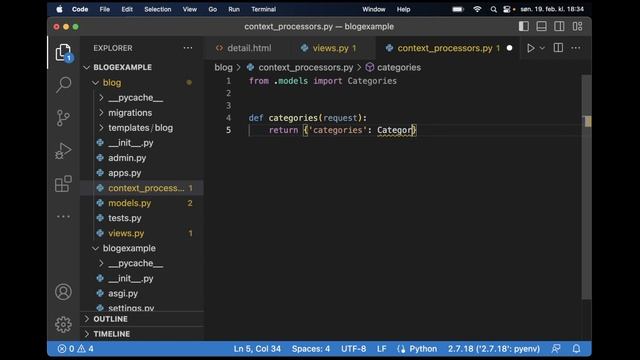This screenshot has height=360, width=640.
Task: Change end of line sequence LF
Action: [382, 349]
